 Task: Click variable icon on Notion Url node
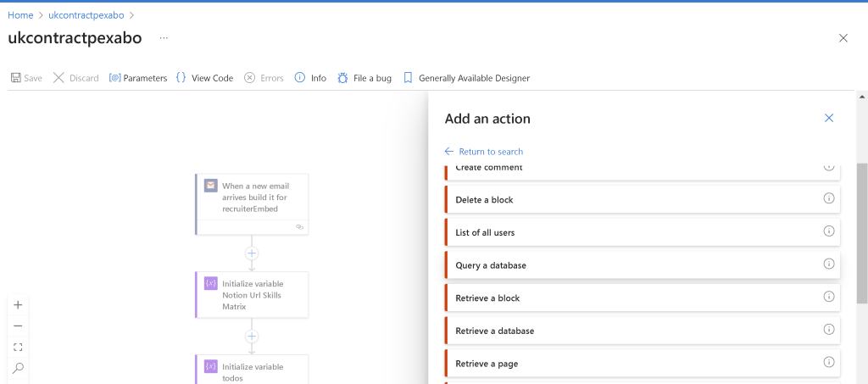pos(210,283)
